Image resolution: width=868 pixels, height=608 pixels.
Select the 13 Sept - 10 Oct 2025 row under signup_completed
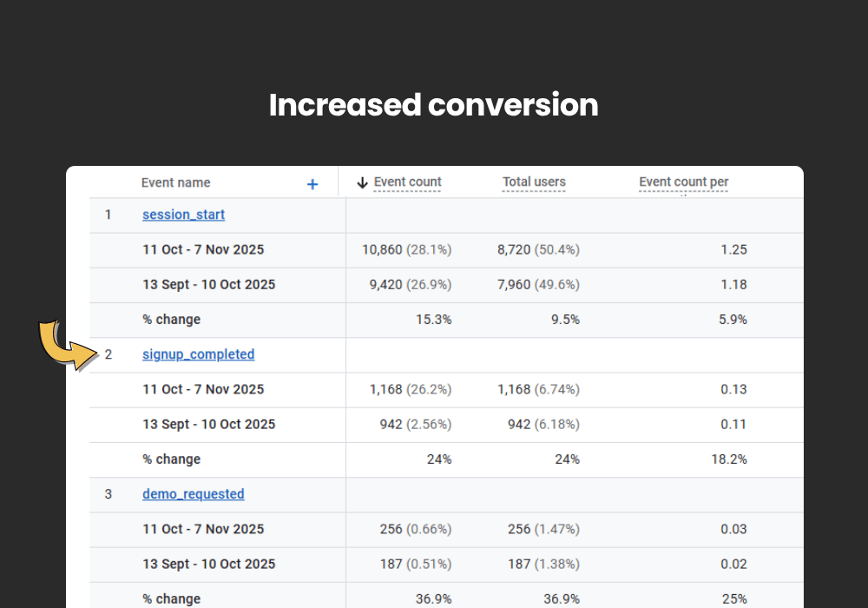[x=208, y=425]
